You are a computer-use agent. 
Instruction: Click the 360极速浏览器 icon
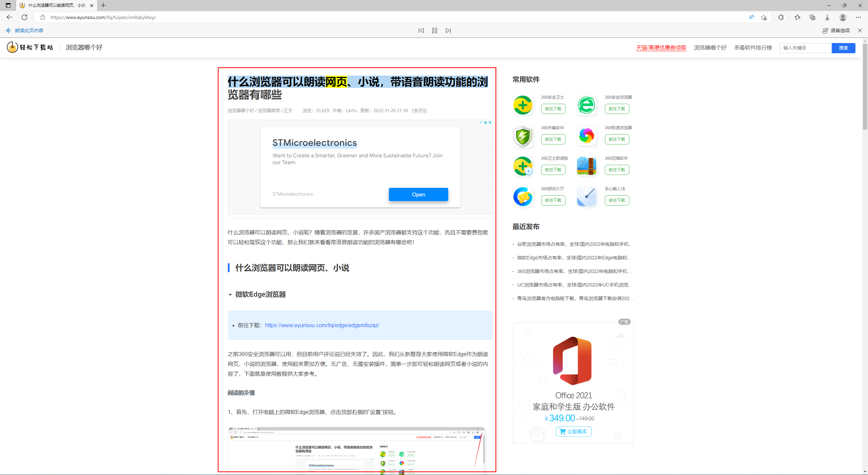587,136
